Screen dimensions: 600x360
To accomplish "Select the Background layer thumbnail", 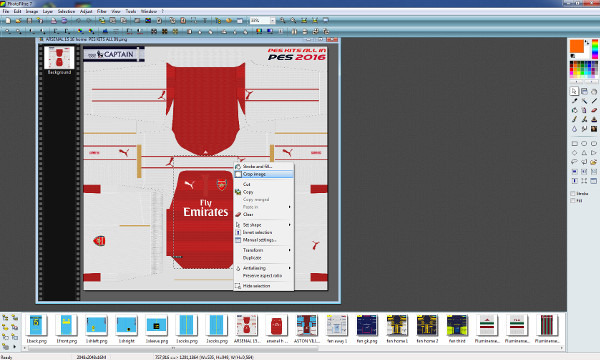I will [x=59, y=57].
